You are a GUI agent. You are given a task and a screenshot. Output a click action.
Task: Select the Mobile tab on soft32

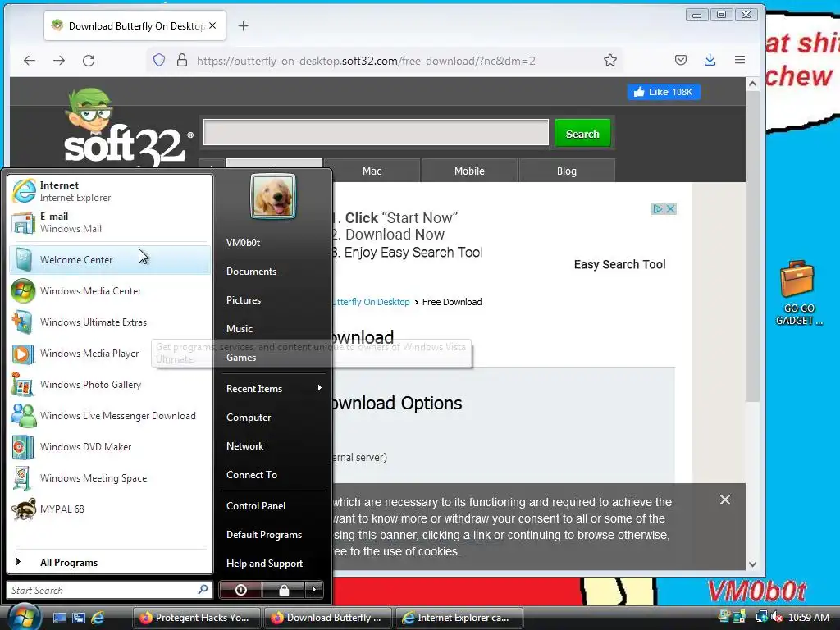coord(469,171)
